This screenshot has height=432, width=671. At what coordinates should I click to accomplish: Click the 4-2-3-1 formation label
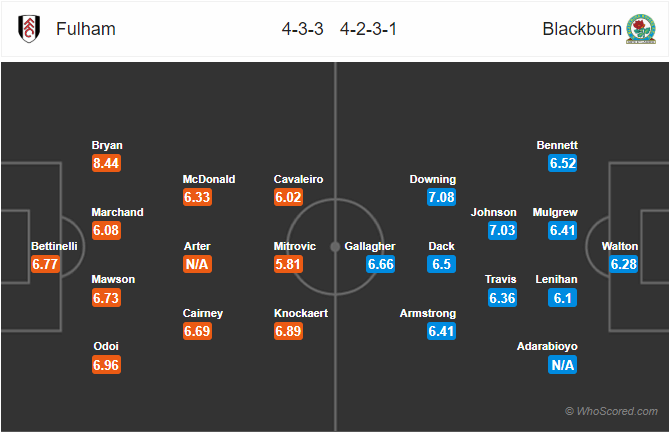click(x=368, y=29)
